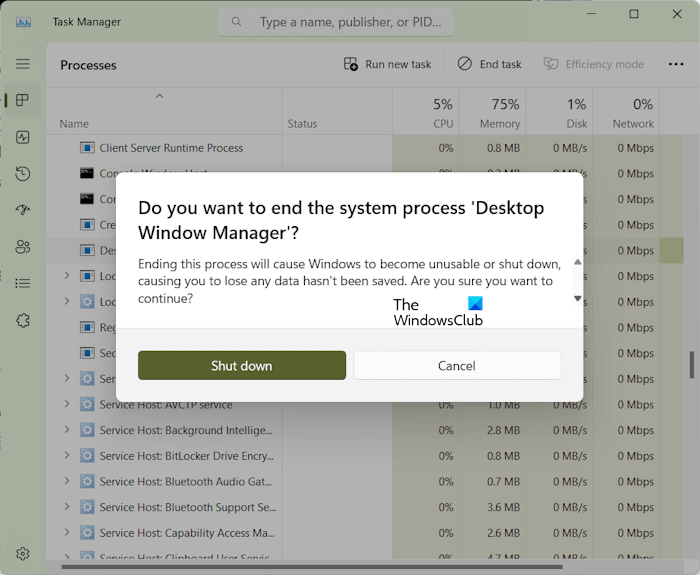Image resolution: width=700 pixels, height=575 pixels.
Task: Click the three-dot more options button
Action: coord(676,64)
